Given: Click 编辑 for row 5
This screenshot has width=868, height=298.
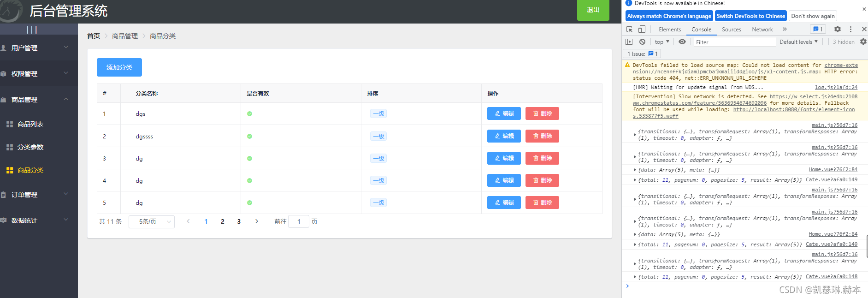Looking at the screenshot, I should 504,203.
